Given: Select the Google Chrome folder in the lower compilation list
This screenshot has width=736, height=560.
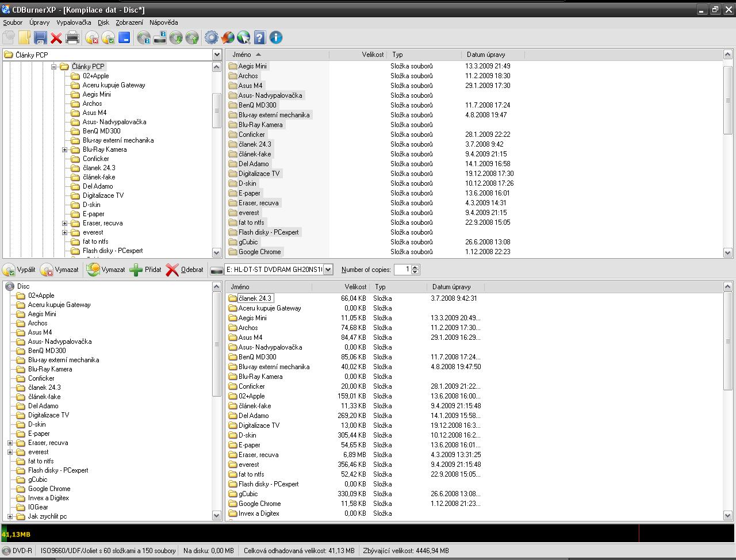Looking at the screenshot, I should (x=259, y=504).
